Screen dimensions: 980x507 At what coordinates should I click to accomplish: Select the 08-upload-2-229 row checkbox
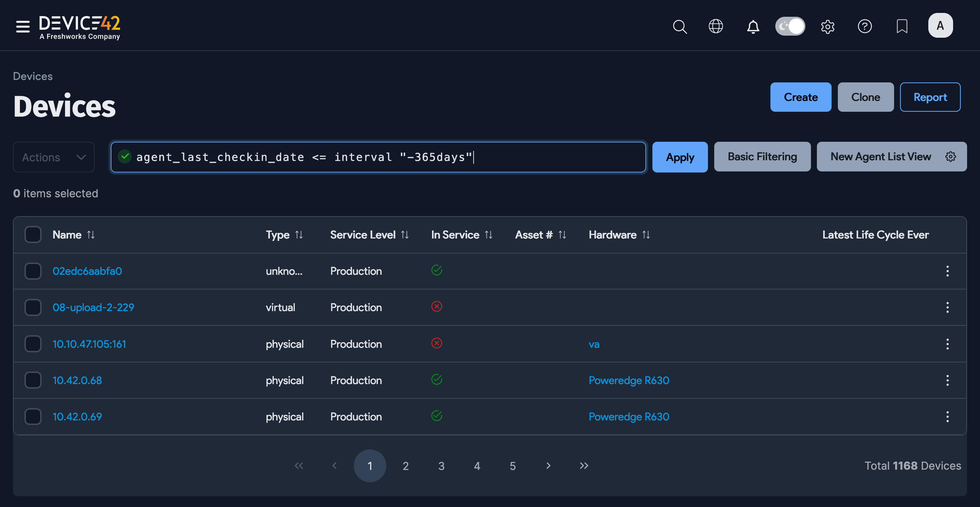click(33, 307)
